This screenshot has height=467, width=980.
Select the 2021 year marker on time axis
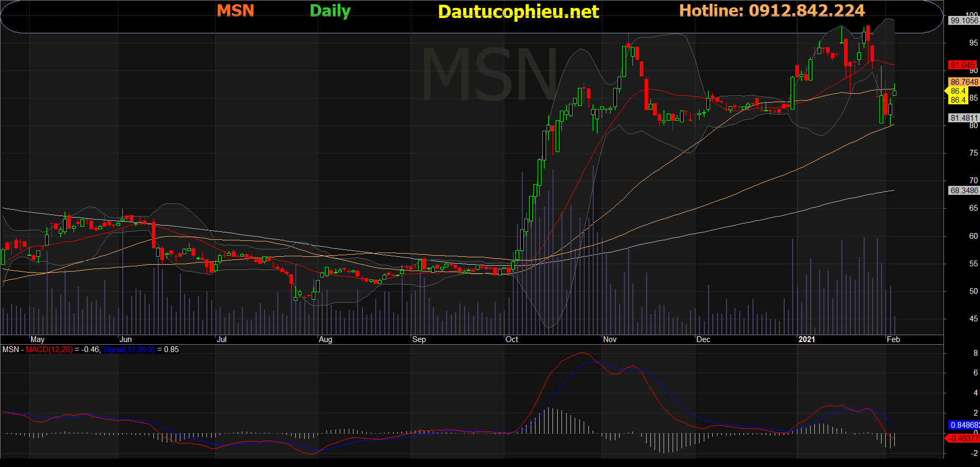(x=806, y=339)
